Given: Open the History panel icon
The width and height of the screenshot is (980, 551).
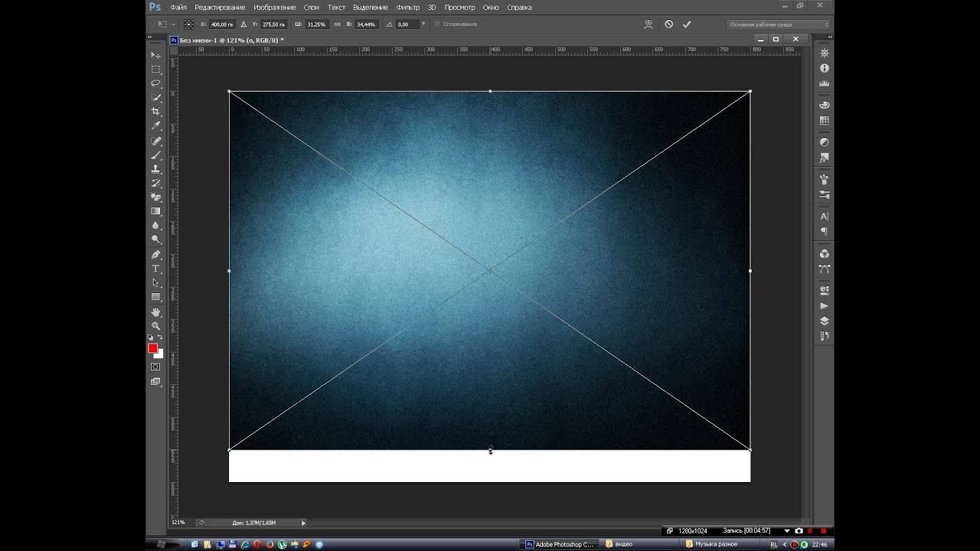Looking at the screenshot, I should point(825,335).
